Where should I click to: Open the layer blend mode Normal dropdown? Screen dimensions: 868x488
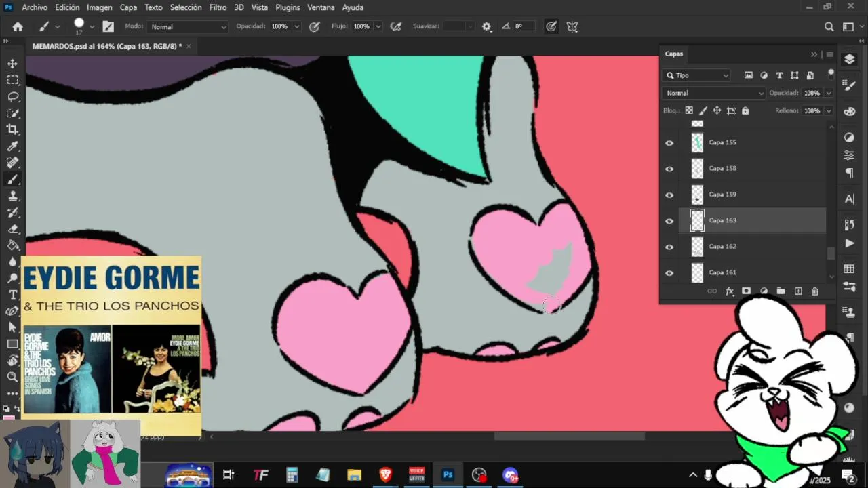(714, 93)
